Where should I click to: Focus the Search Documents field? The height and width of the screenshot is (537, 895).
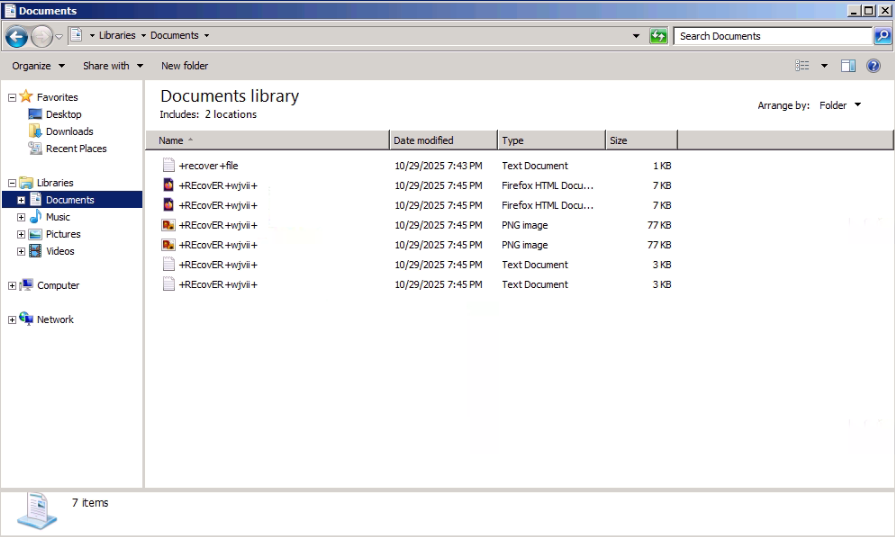[x=773, y=36]
